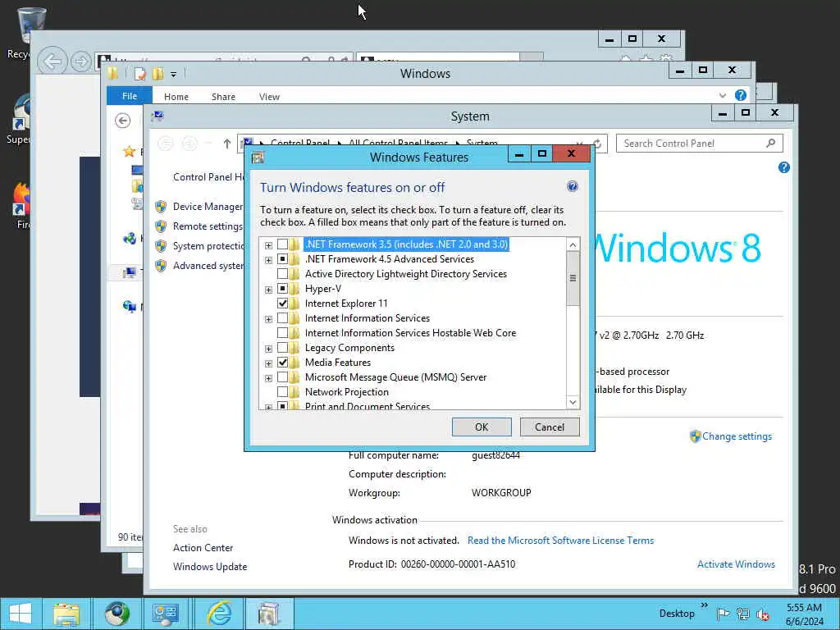Read the Microsoft Software License Terms
Image resolution: width=840 pixels, height=630 pixels.
pyautogui.click(x=560, y=541)
